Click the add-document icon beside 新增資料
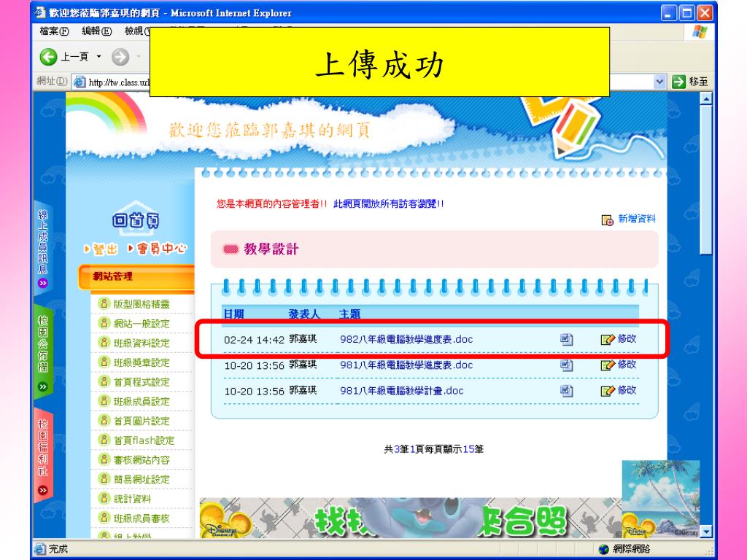747x560 pixels. tap(607, 220)
